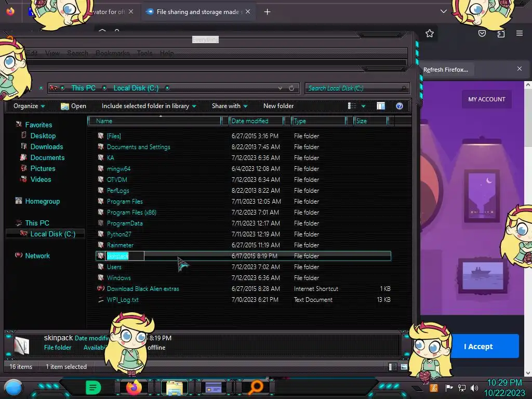
Task: Bookmark this page with star icon
Action: click(x=430, y=33)
